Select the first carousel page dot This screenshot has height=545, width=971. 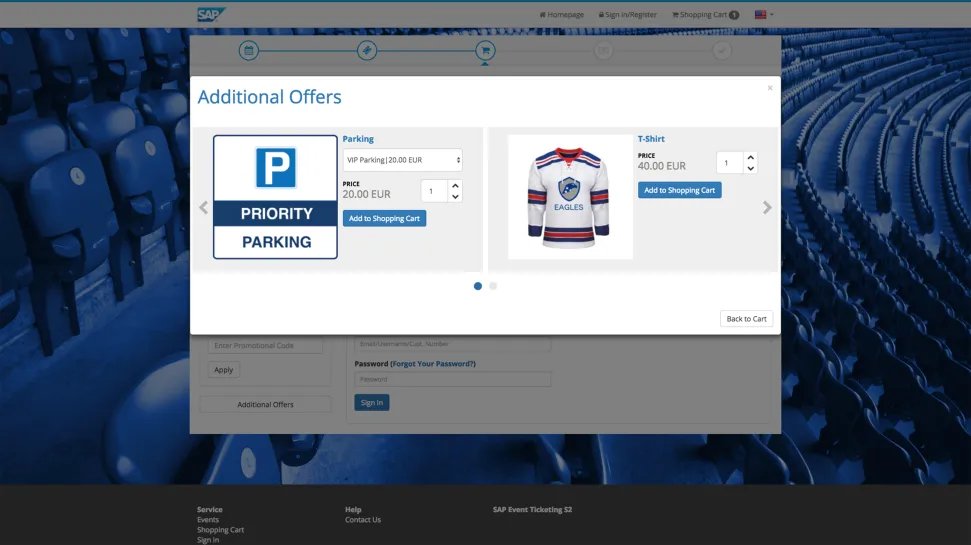pos(478,286)
